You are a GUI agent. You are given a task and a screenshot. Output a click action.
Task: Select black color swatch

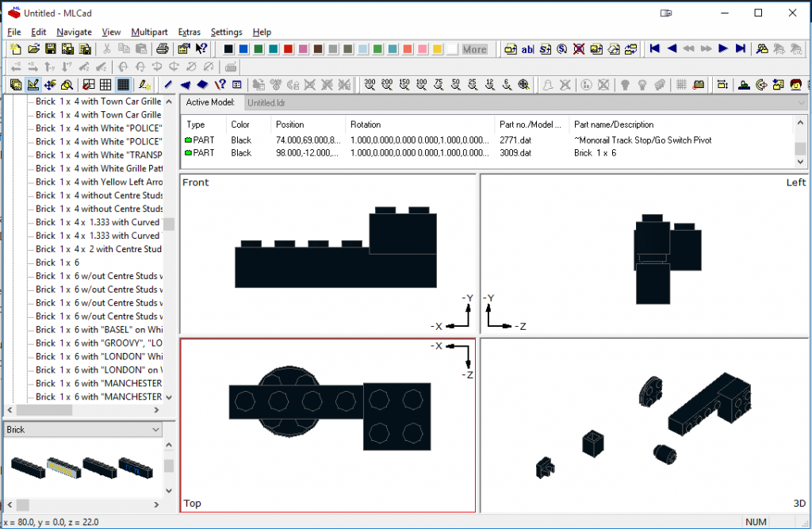click(228, 49)
